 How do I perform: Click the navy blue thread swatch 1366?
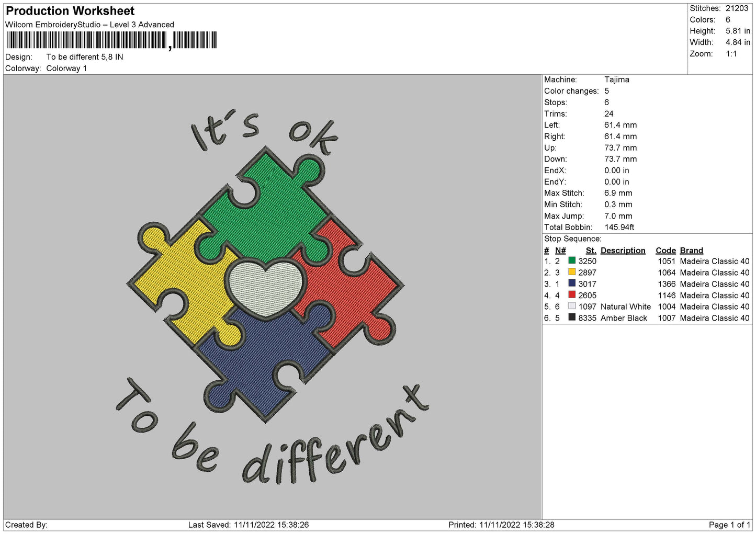[572, 283]
